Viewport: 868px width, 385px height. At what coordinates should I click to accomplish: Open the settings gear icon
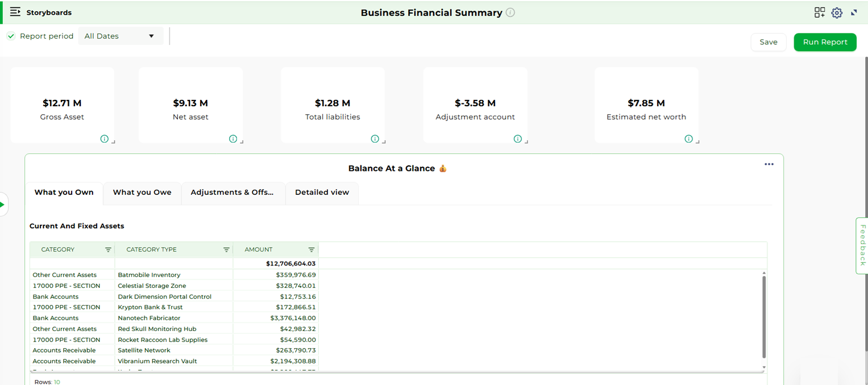[837, 12]
